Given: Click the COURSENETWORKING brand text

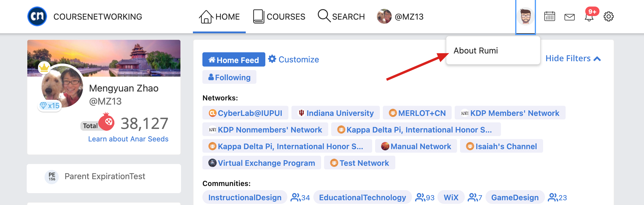Looking at the screenshot, I should (98, 17).
